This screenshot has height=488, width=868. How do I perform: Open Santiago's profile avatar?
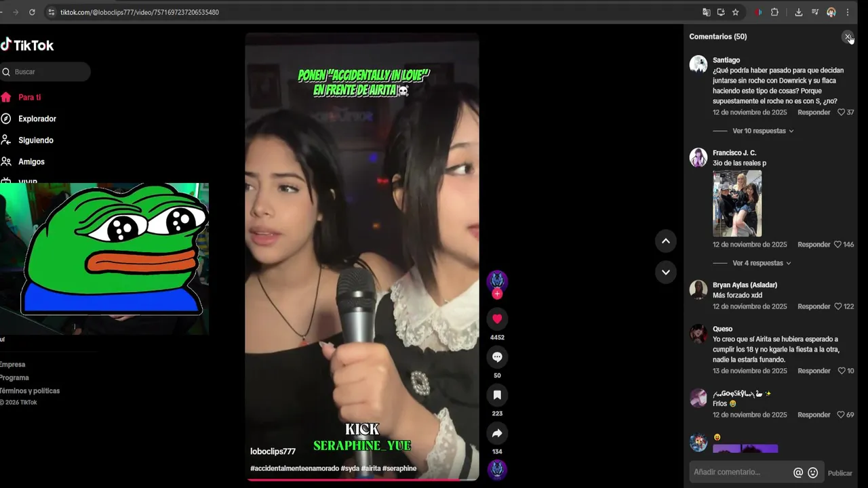[698, 64]
